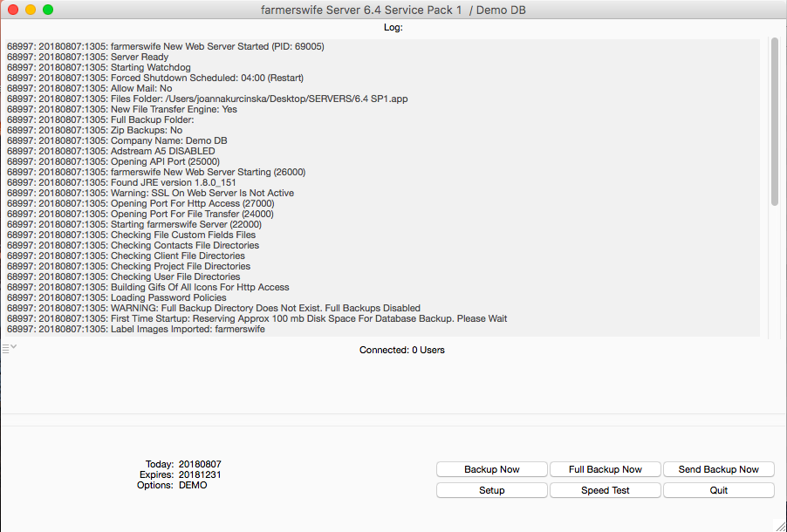The image size is (787, 532).
Task: Quit the farmerswife server
Action: 718,490
